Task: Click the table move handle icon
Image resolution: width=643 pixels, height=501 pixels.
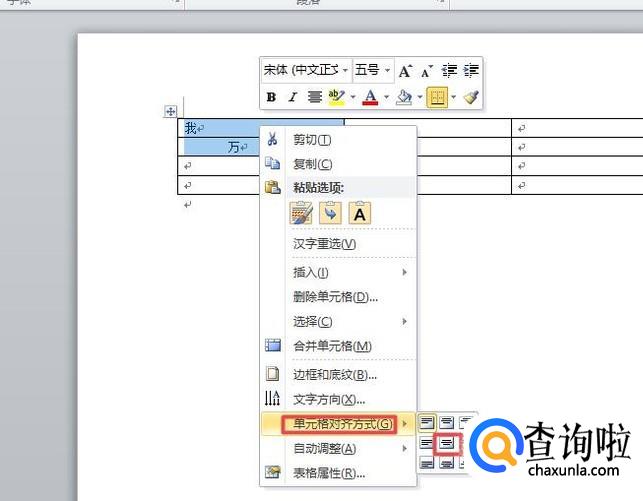Action: (170, 112)
